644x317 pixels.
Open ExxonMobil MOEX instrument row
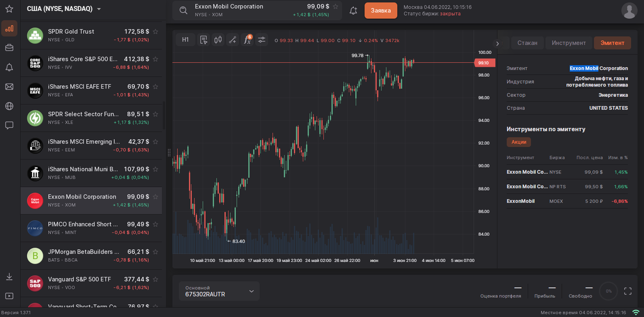(x=567, y=201)
